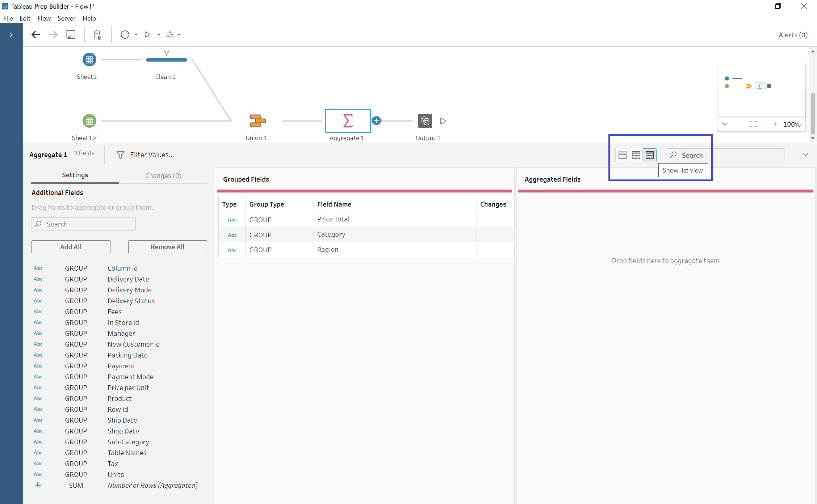Viewport: 817px width, 504px height.
Task: Click the plus icon after Aggregate 1
Action: coord(376,121)
